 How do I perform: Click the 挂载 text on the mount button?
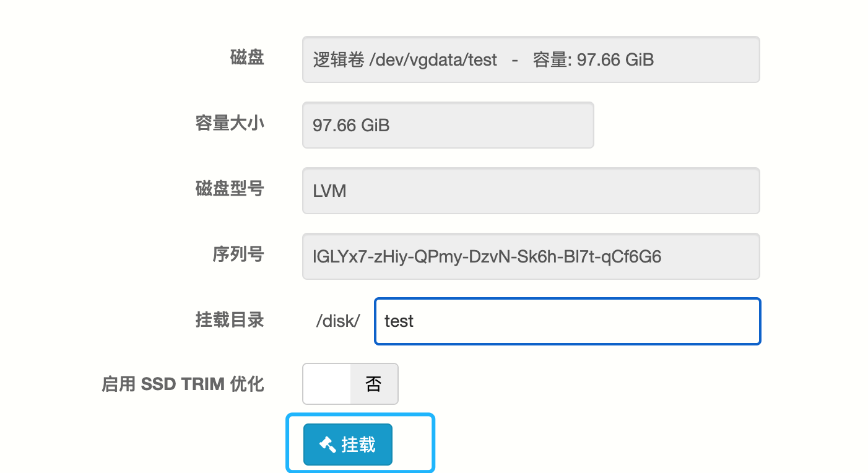(x=358, y=445)
